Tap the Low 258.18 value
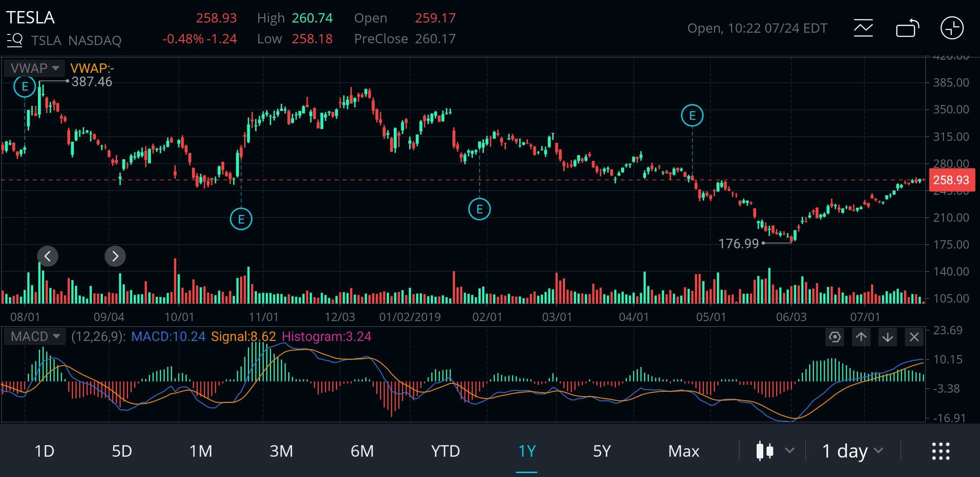Screen dimensions: 980x477 tap(295, 39)
